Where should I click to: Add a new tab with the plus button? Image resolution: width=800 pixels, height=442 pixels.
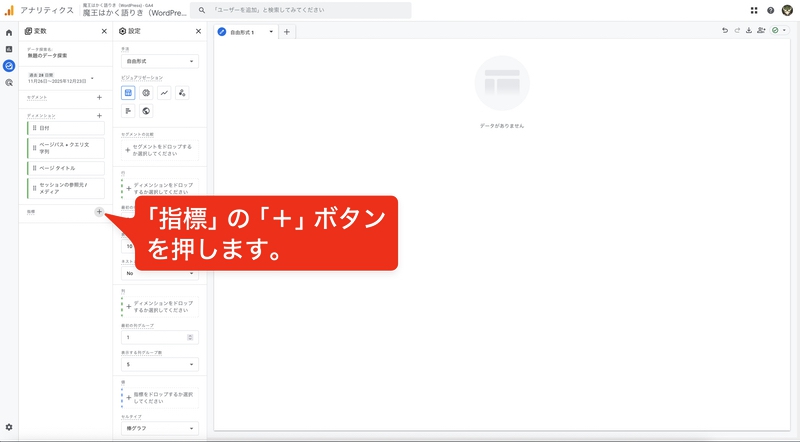(287, 32)
